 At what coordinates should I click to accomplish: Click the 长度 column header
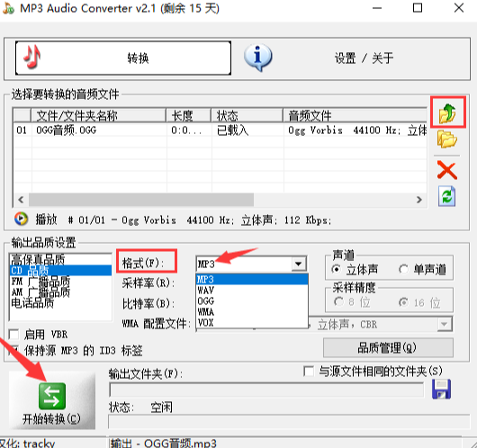click(189, 115)
